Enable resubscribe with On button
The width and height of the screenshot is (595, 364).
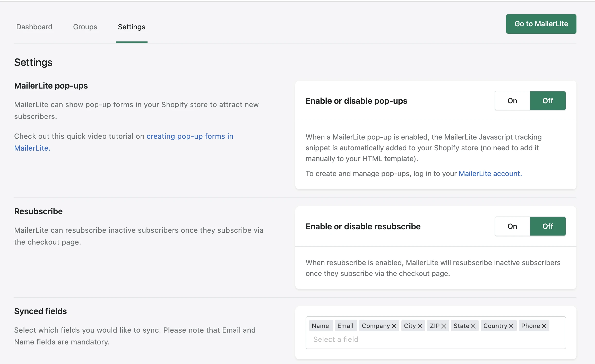click(512, 226)
